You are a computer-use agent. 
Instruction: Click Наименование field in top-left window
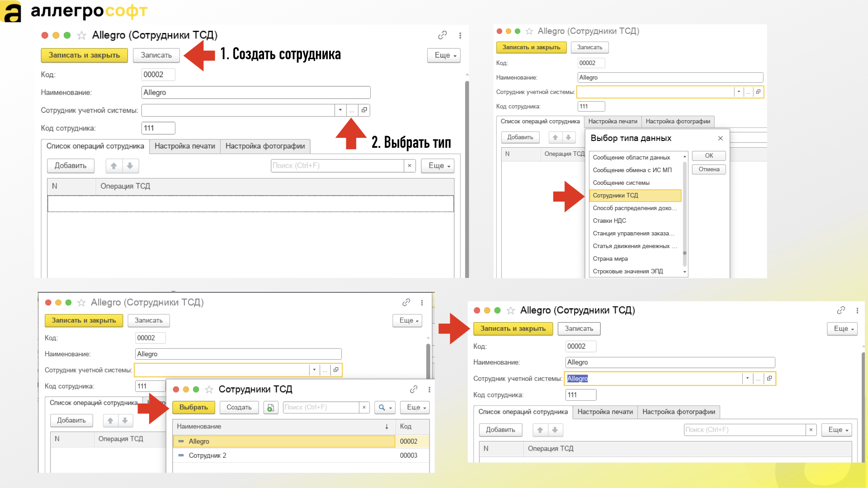pyautogui.click(x=256, y=93)
